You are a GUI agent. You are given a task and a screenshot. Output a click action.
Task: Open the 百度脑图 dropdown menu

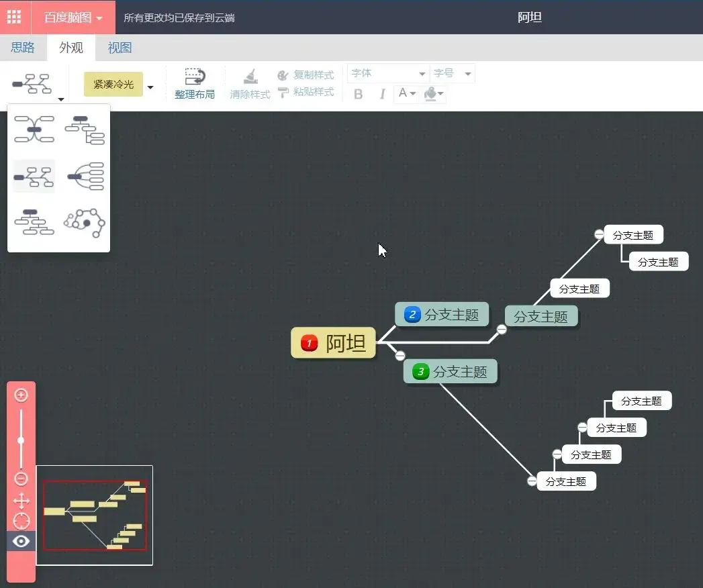[73, 17]
